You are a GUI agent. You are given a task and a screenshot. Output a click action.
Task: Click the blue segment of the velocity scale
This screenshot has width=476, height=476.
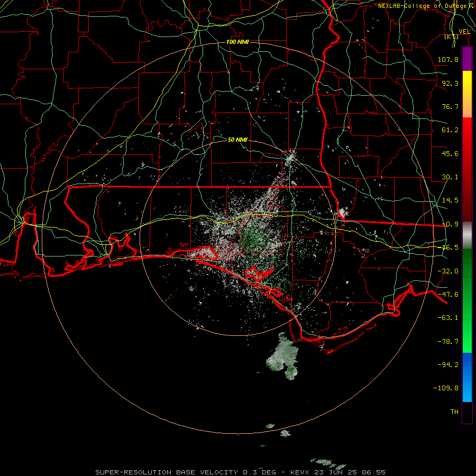[467, 377]
